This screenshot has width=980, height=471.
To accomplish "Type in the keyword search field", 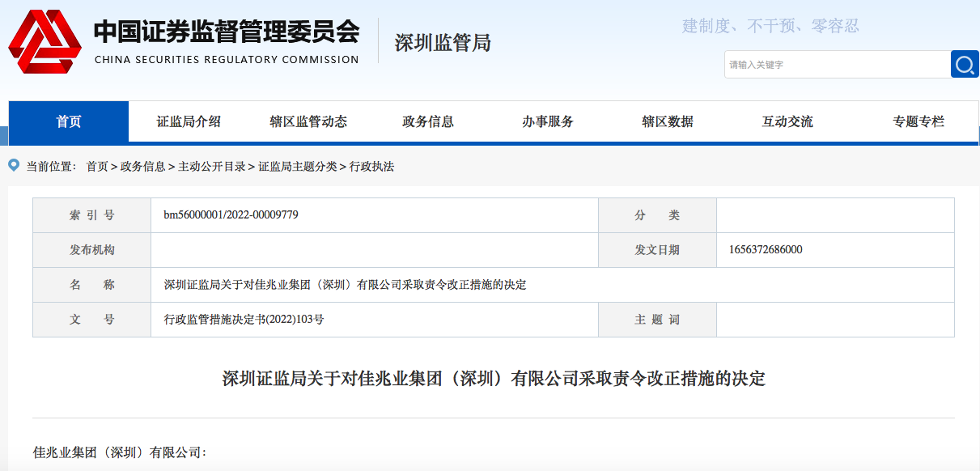I will [x=836, y=65].
